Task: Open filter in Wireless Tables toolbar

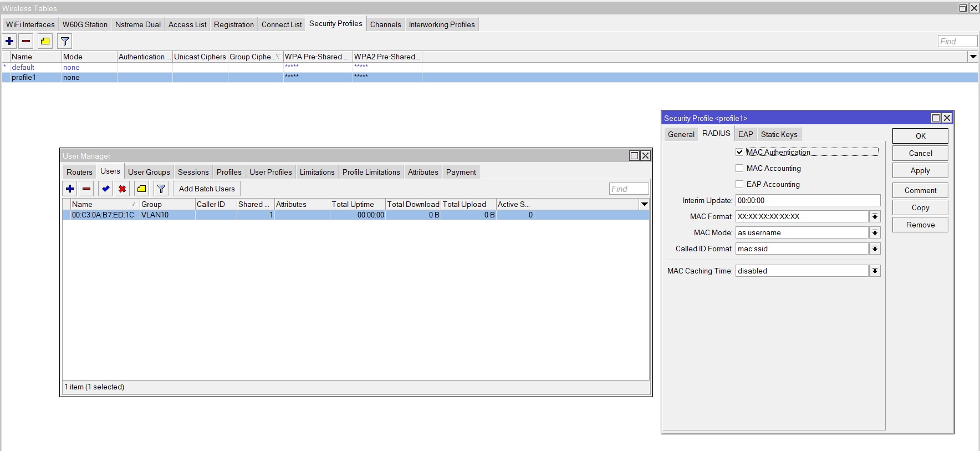Action: pos(65,41)
